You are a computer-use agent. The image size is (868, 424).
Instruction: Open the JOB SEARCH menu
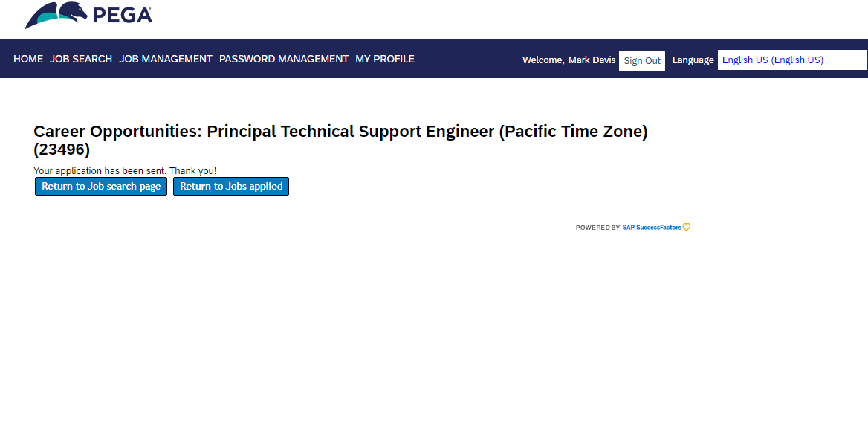pyautogui.click(x=81, y=59)
